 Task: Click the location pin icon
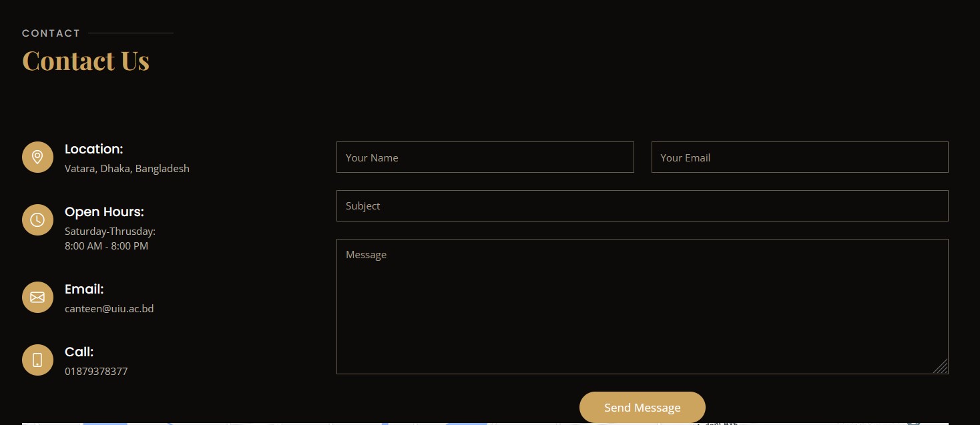pos(37,157)
